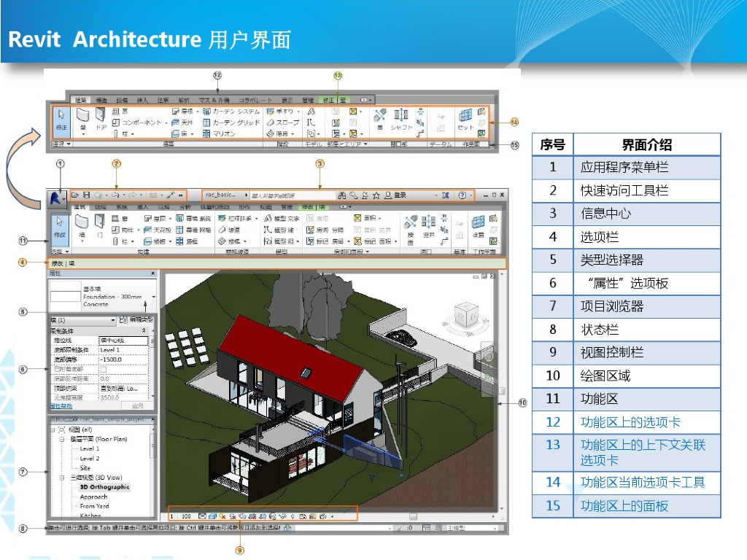Select the 房间 分隔 room separator tool

325,230
